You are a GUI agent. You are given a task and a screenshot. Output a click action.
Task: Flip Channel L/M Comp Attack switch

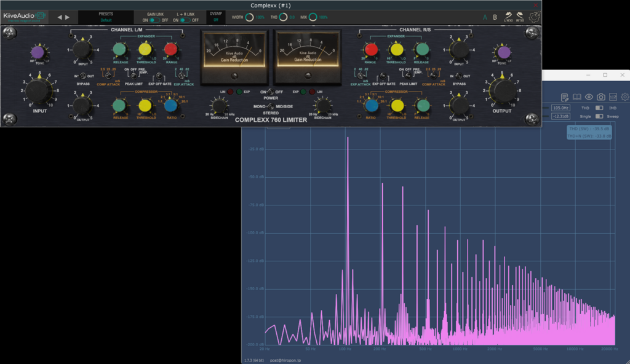(108, 76)
